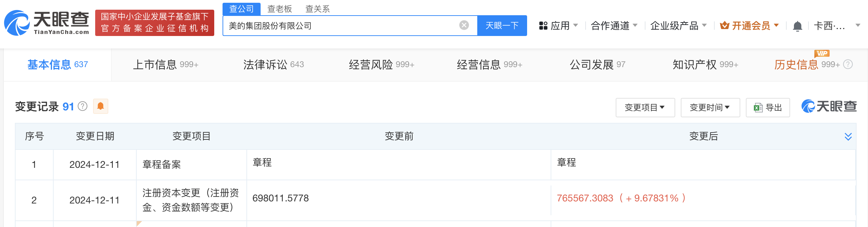Click the 开通会员 crown button
This screenshot has height=227, width=868.
(x=749, y=26)
